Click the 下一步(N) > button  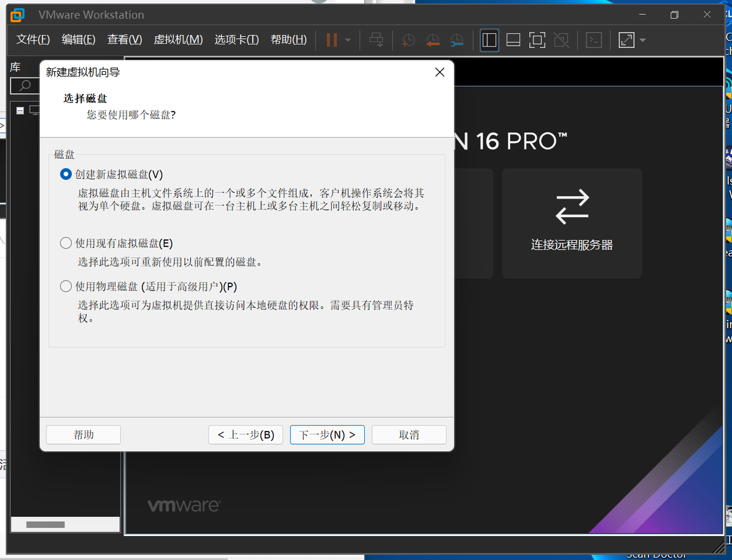327,435
